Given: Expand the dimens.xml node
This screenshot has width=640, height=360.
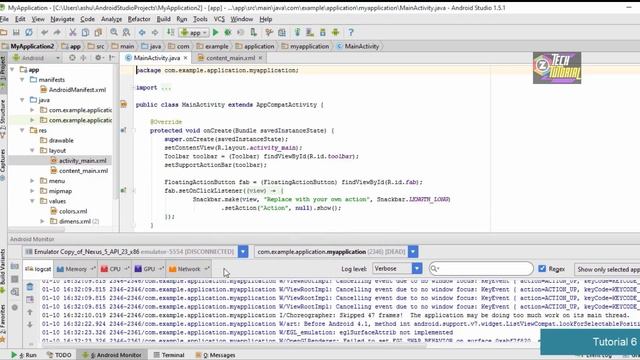Looking at the screenshot, I should (42, 221).
